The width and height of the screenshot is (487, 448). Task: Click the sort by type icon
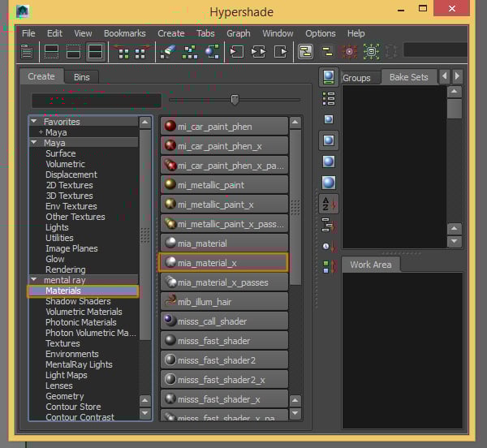(x=329, y=225)
